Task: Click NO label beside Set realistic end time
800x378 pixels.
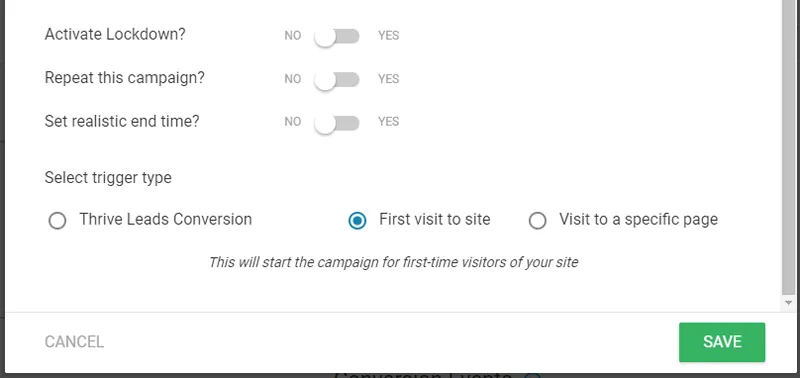Action: pyautogui.click(x=293, y=122)
